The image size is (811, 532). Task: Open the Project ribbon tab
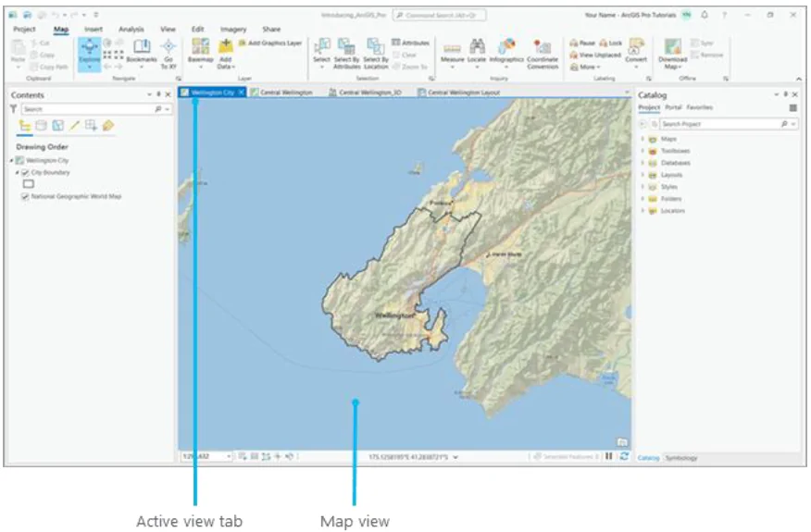[24, 30]
